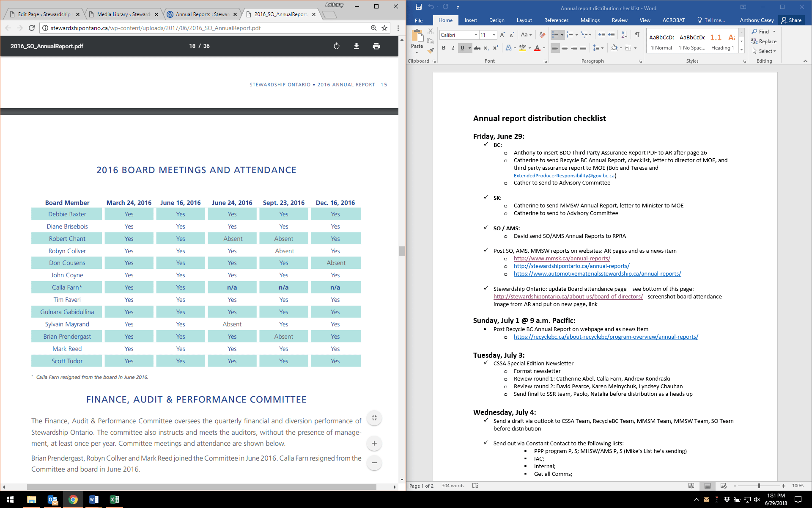
Task: Click the Windows Start button
Action: click(10, 500)
